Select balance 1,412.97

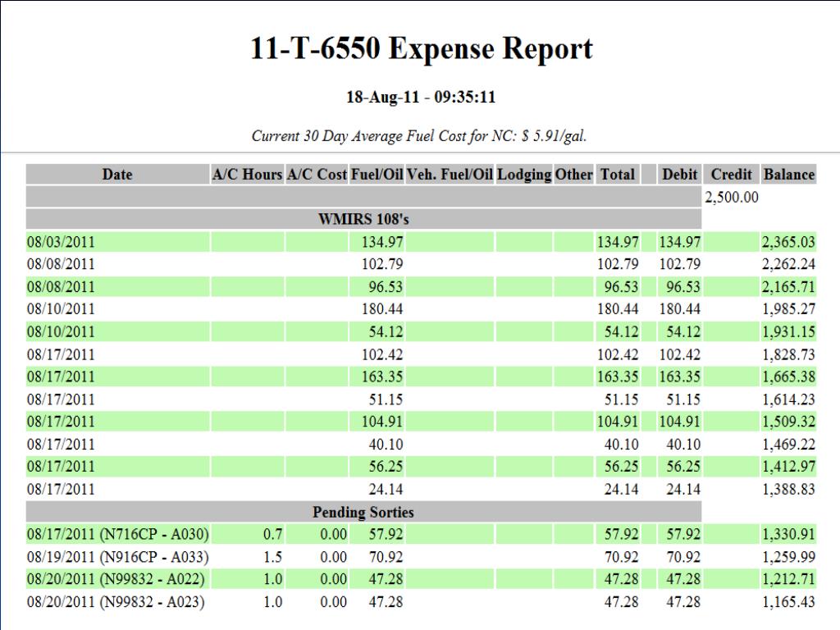pos(788,467)
